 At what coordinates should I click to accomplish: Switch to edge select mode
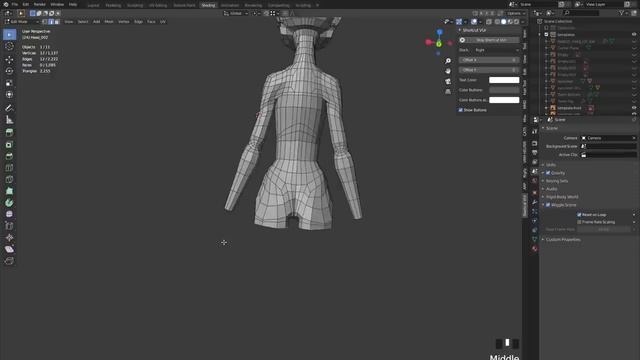pos(51,22)
